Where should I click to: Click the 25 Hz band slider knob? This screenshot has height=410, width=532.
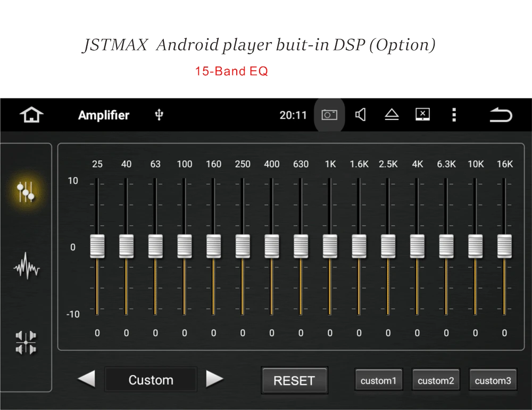[x=97, y=247]
